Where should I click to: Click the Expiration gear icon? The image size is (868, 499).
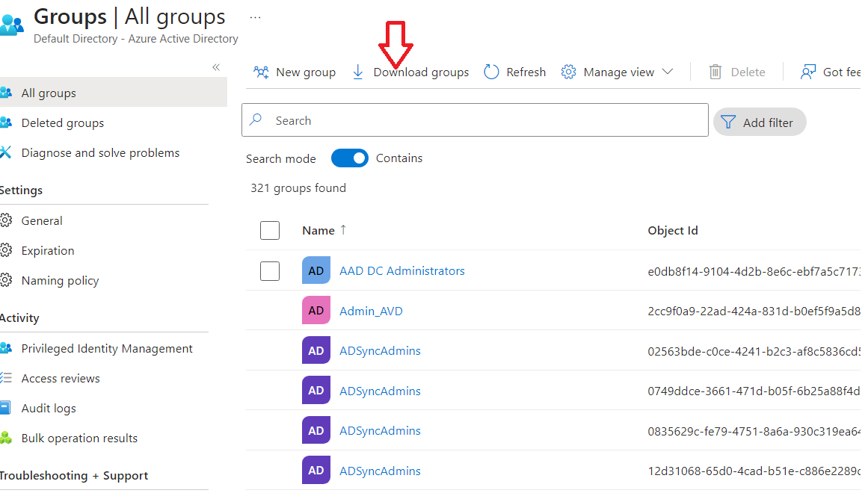point(6,250)
